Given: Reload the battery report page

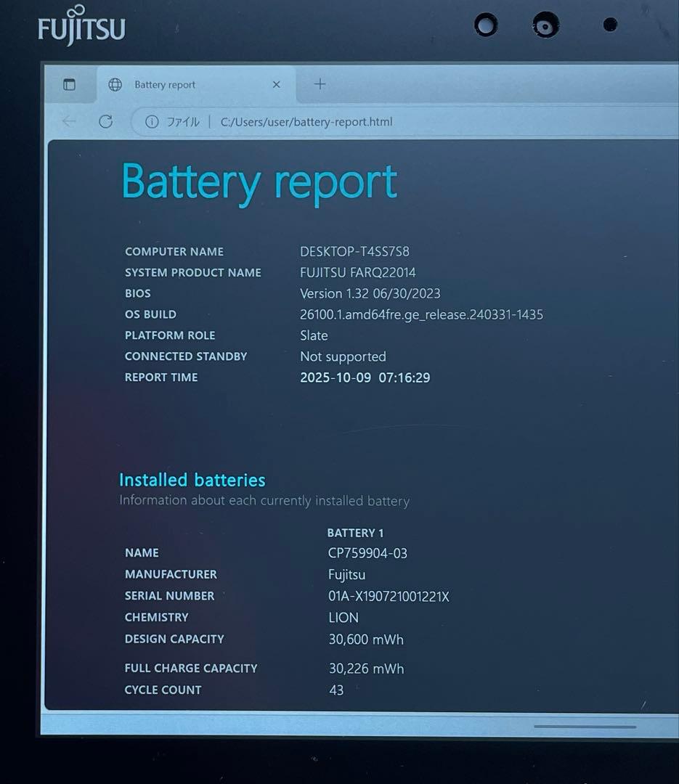Looking at the screenshot, I should 105,121.
